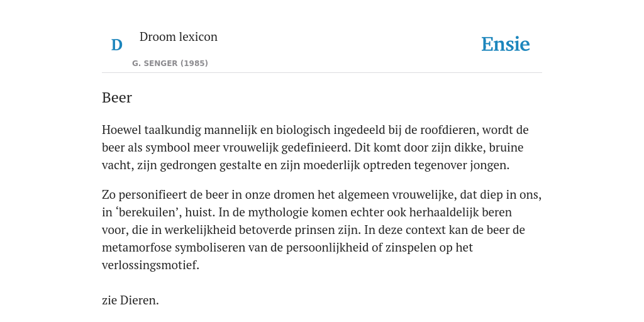
Task: Click the paragraph starting with Zo personifieert
Action: (x=321, y=230)
